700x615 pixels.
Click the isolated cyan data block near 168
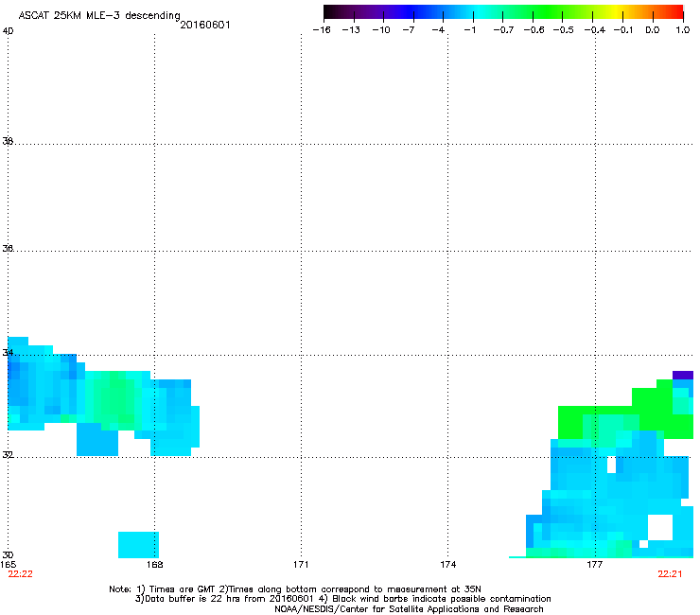[x=138, y=545]
